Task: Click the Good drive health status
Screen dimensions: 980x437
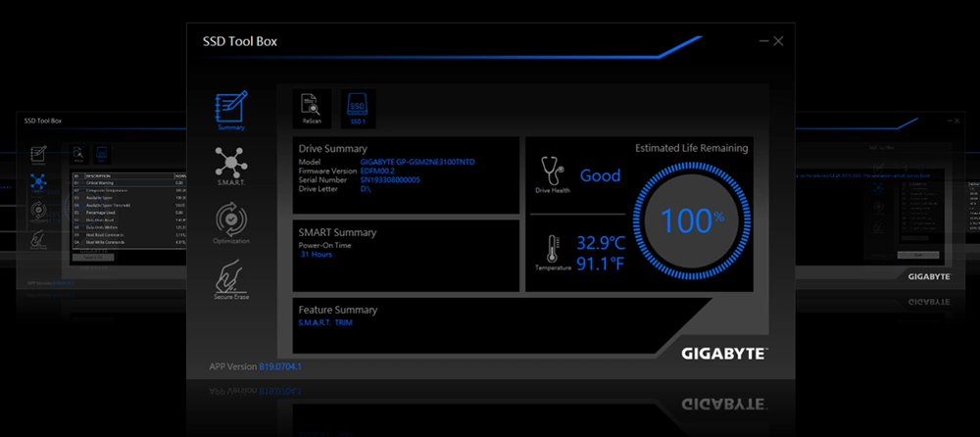Action: [x=600, y=175]
